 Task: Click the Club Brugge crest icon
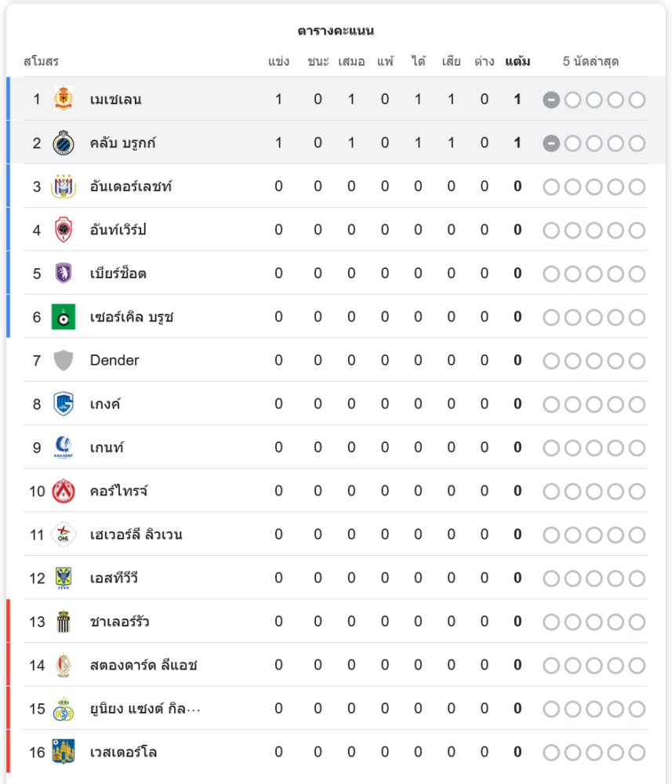64,143
